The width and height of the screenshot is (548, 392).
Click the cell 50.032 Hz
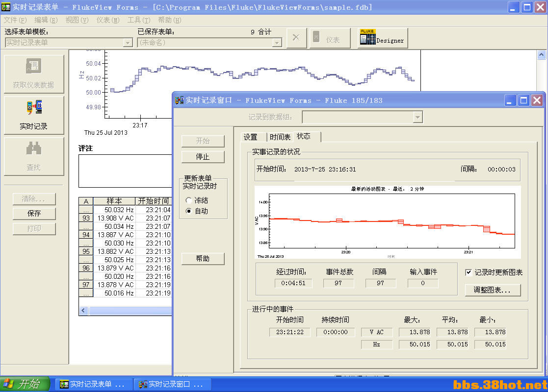pos(114,210)
